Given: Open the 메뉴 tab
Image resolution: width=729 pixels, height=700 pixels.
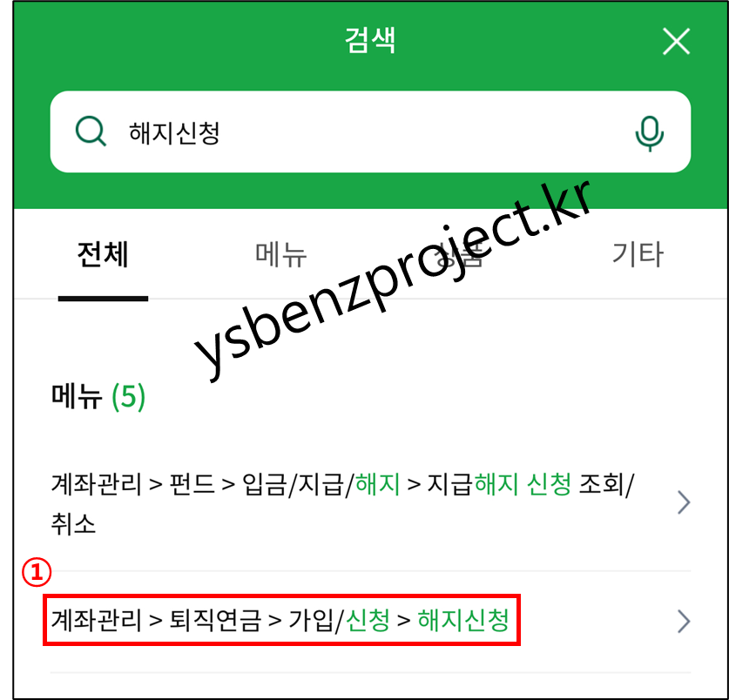Looking at the screenshot, I should click(280, 255).
